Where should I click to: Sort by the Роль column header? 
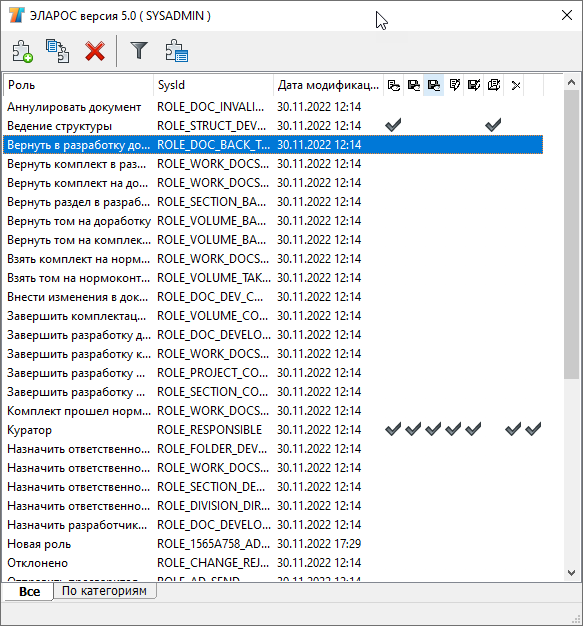point(78,85)
